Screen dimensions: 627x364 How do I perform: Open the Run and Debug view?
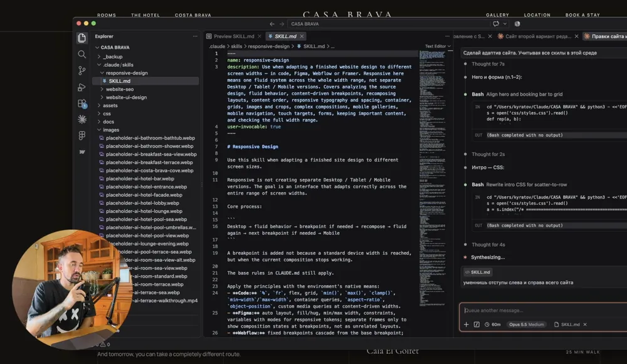click(x=82, y=87)
